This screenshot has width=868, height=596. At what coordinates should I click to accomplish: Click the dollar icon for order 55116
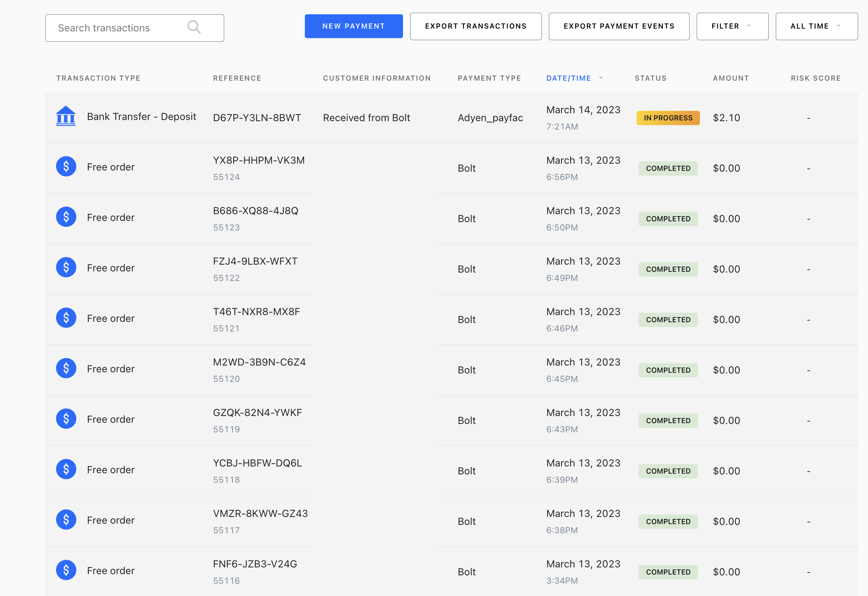(66, 570)
